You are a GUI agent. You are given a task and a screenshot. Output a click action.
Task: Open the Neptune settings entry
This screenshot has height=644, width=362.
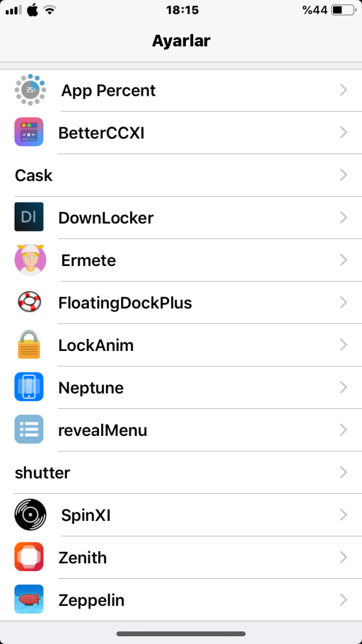click(x=91, y=388)
